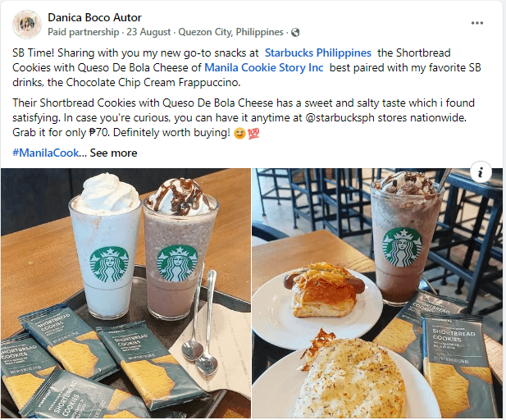Click the 100 points emoji

pyautogui.click(x=253, y=133)
